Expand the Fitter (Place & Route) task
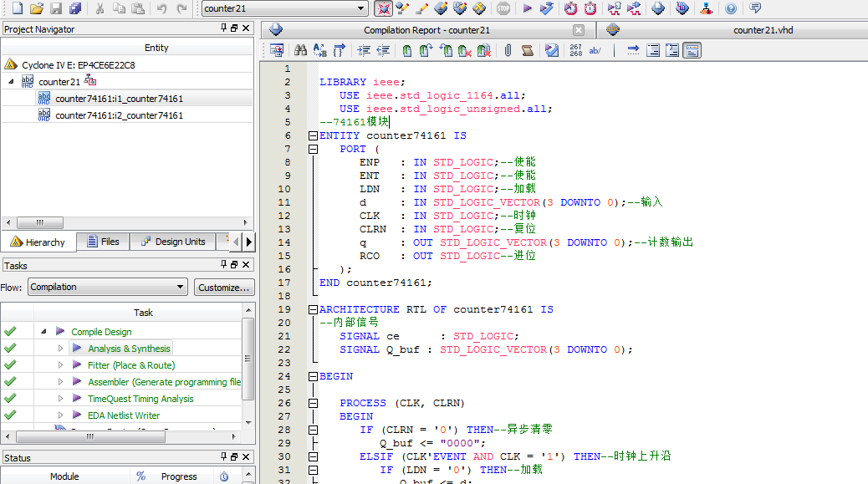This screenshot has width=868, height=484. pos(60,365)
